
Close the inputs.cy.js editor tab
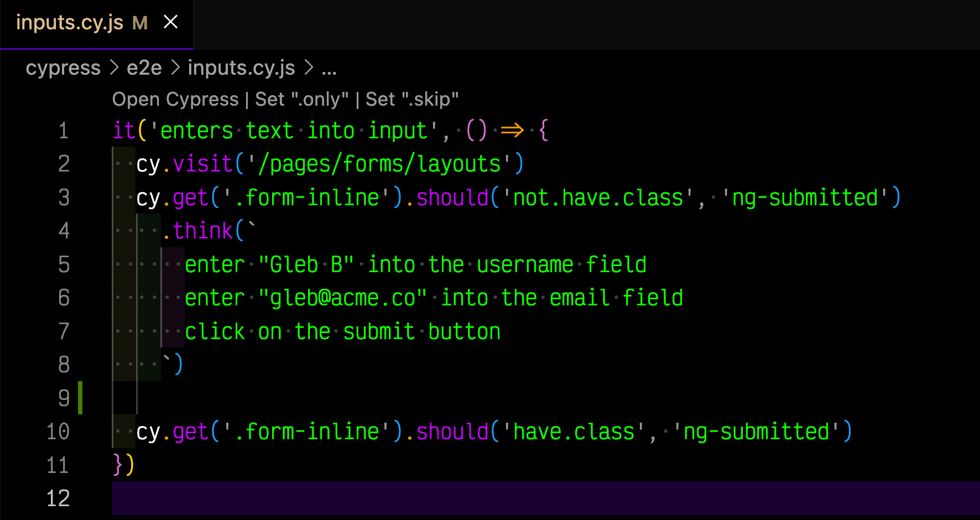[170, 22]
